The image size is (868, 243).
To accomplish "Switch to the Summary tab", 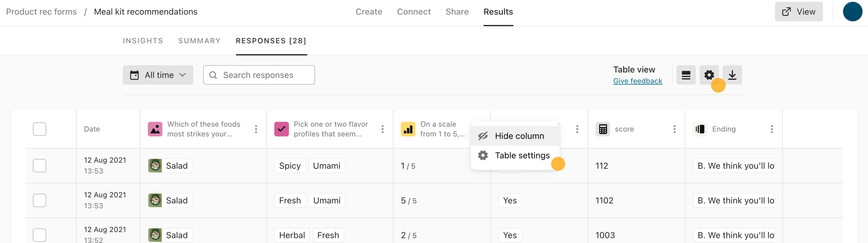I will click(x=199, y=41).
